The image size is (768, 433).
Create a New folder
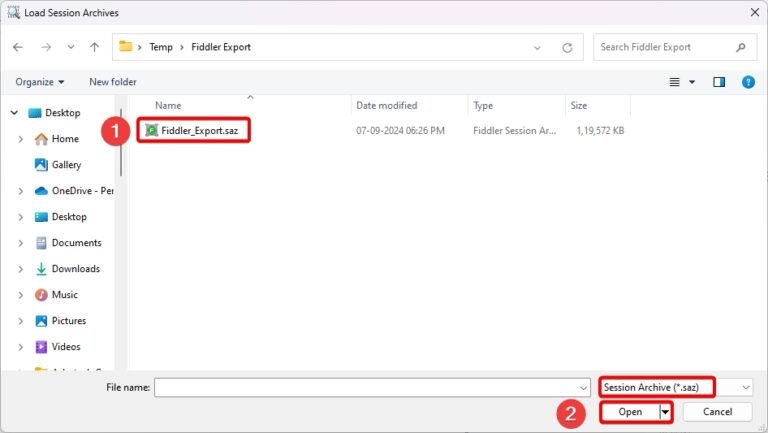point(113,82)
